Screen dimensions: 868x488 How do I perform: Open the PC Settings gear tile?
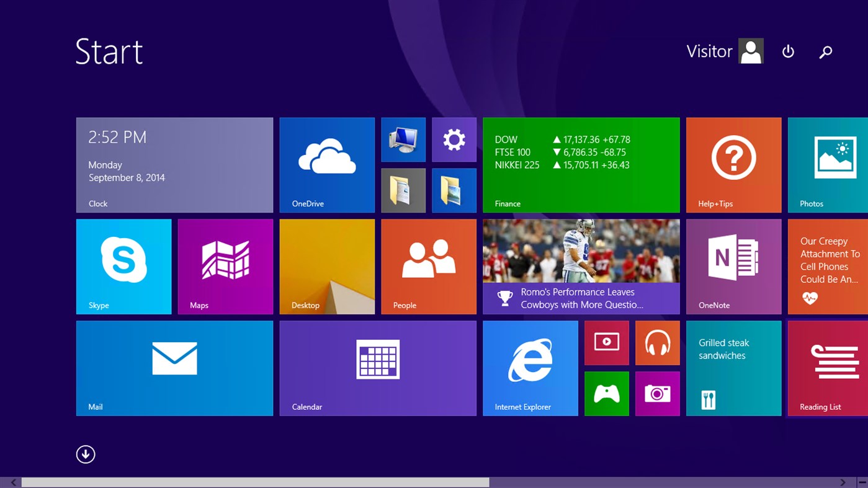pyautogui.click(x=454, y=139)
